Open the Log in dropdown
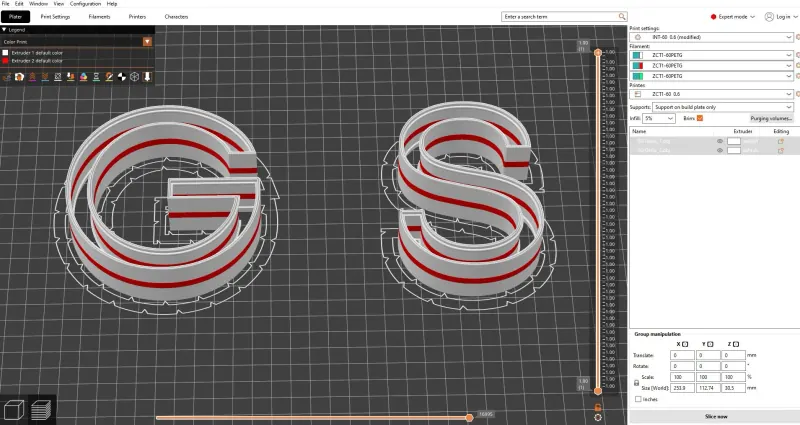 coord(781,17)
